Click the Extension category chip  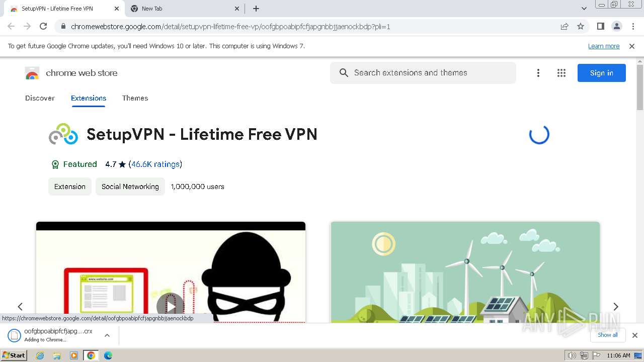[70, 187]
